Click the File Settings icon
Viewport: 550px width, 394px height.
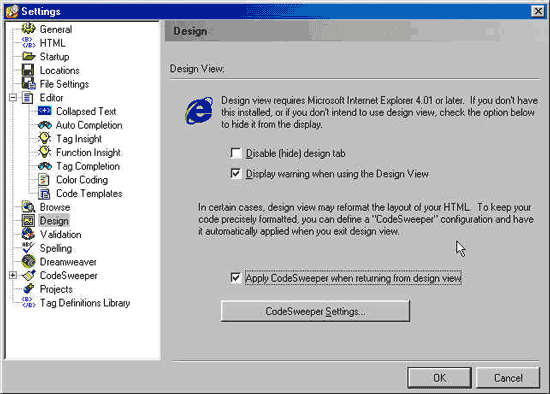tap(28, 84)
